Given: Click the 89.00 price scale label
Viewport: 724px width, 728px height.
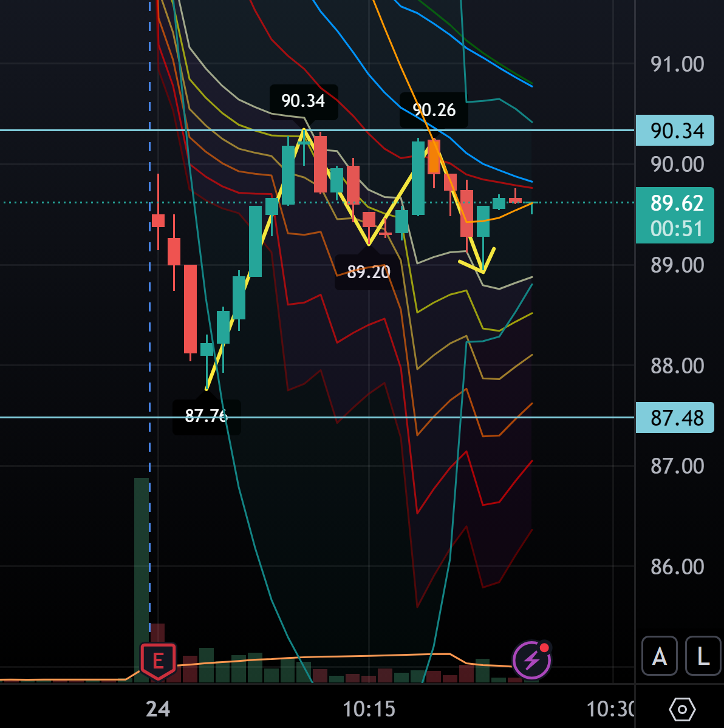Looking at the screenshot, I should click(677, 265).
